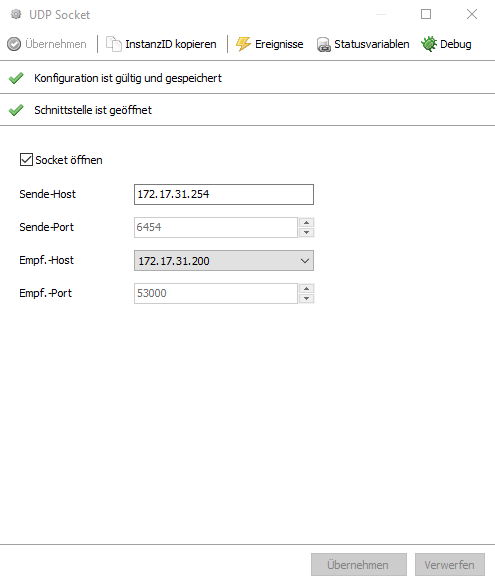Focus the Sende-Port number field
This screenshot has width=495, height=583.
216,228
